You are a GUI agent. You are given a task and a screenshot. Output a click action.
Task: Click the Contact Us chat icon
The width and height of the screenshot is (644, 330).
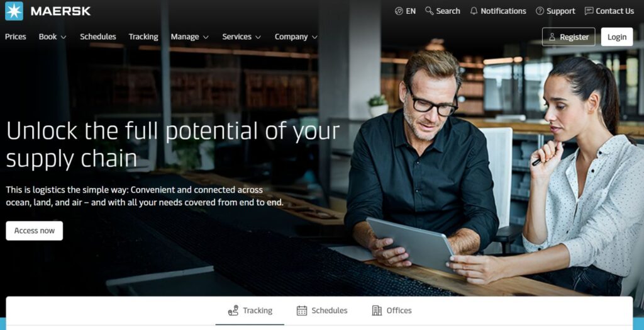click(x=589, y=11)
